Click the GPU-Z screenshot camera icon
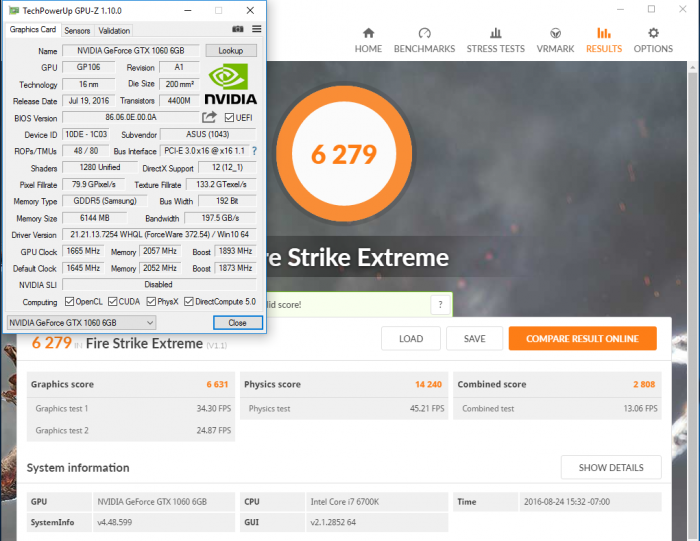This screenshot has width=700, height=541. pos(238,29)
